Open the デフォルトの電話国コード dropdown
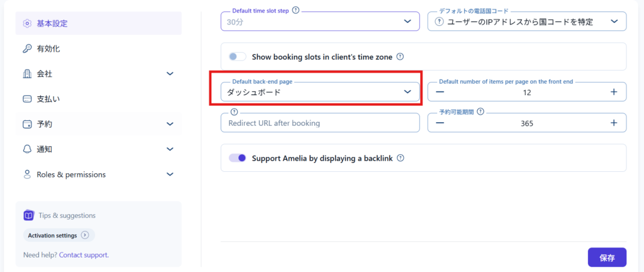Viewport: 644px width, 272px height. (526, 22)
